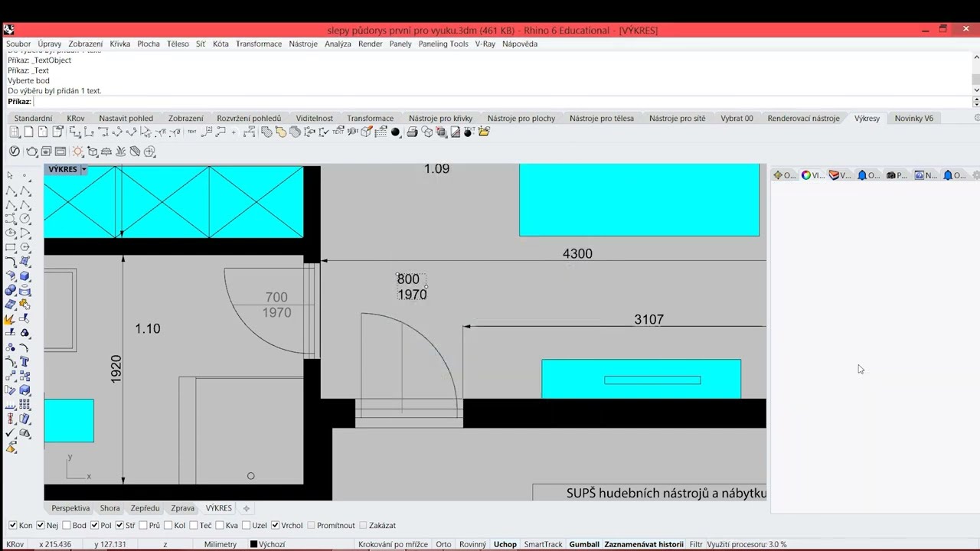Viewport: 980px width, 551px height.
Task: Toggle SmartTrack in status bar
Action: point(543,544)
